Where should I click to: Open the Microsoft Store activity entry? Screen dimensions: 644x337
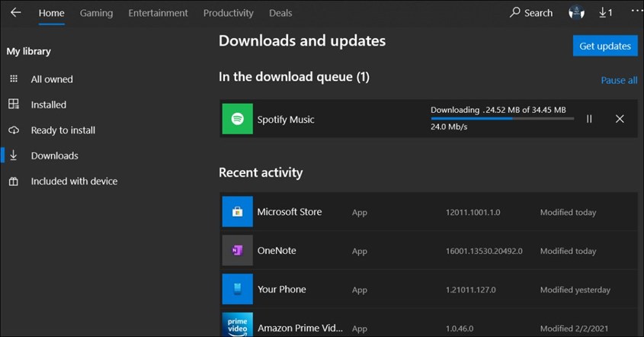click(x=429, y=212)
